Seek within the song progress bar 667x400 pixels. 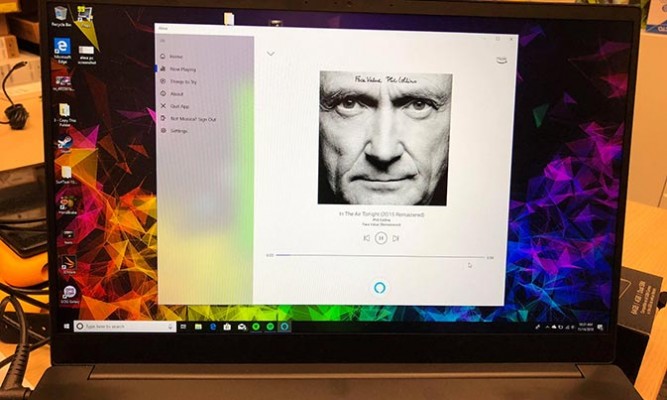tap(380, 256)
